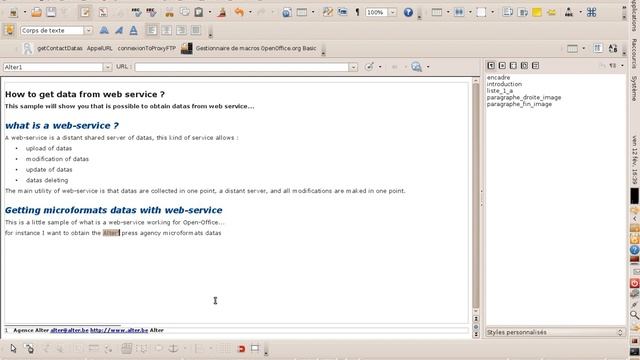Screen dimensions: 640x360
Task: Paste with the clipboard icon
Action: [199, 12]
